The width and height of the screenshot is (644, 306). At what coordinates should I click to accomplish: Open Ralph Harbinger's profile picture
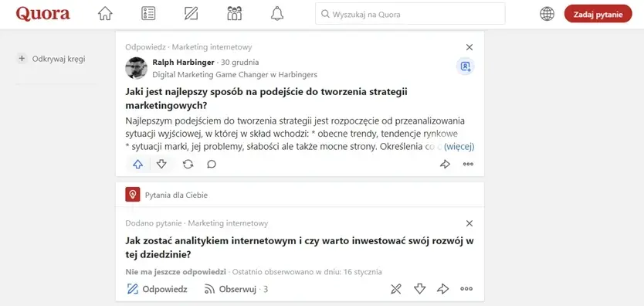[x=136, y=68]
